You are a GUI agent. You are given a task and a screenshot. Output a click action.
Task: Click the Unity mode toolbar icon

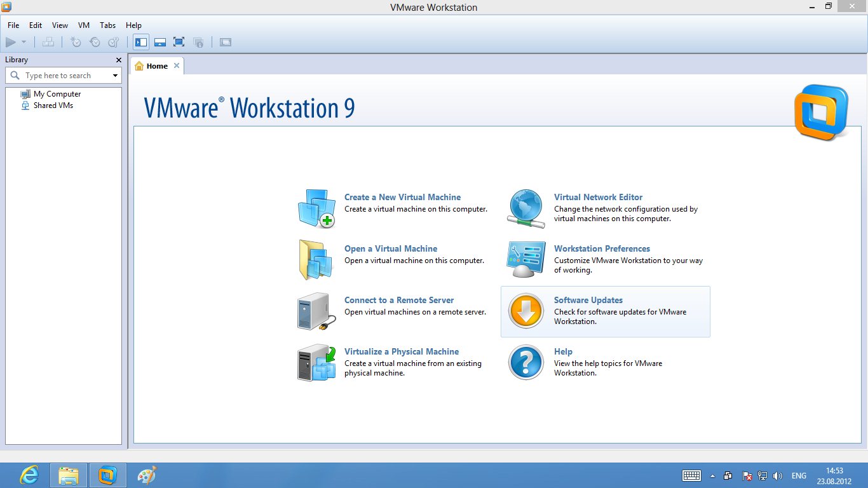coord(198,43)
